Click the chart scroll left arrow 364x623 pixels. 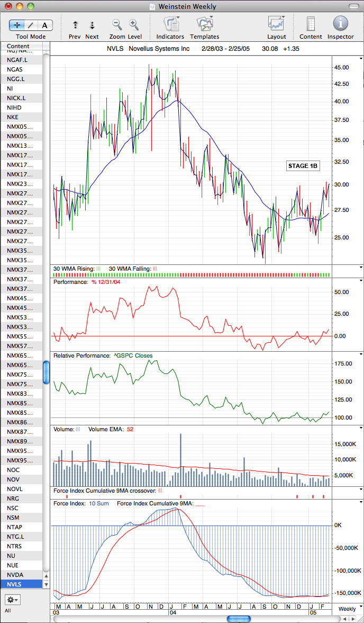tap(344, 619)
